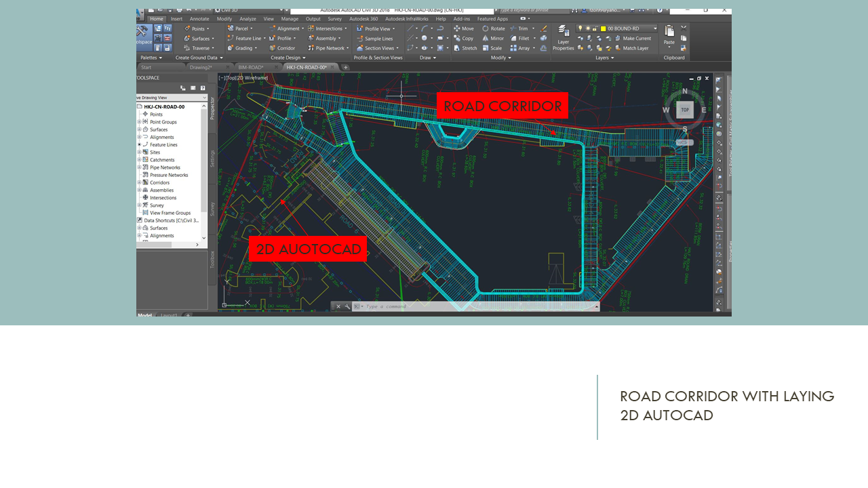Click the command line input field

point(475,307)
